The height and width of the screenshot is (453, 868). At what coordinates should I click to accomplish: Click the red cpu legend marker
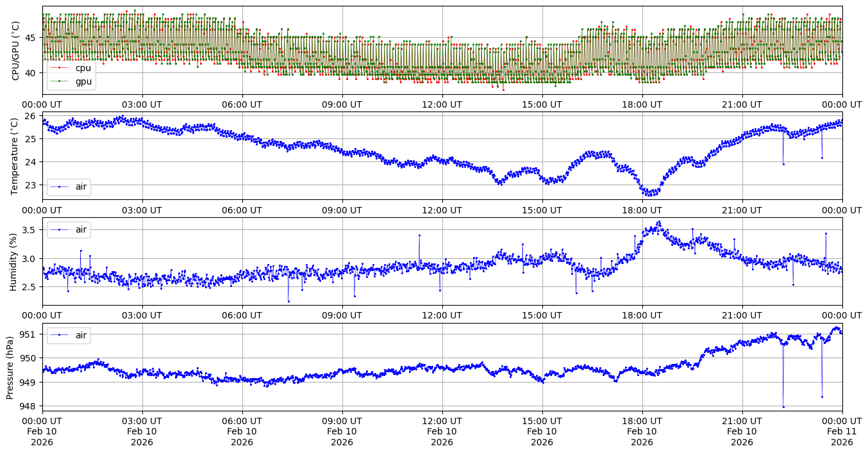point(60,67)
